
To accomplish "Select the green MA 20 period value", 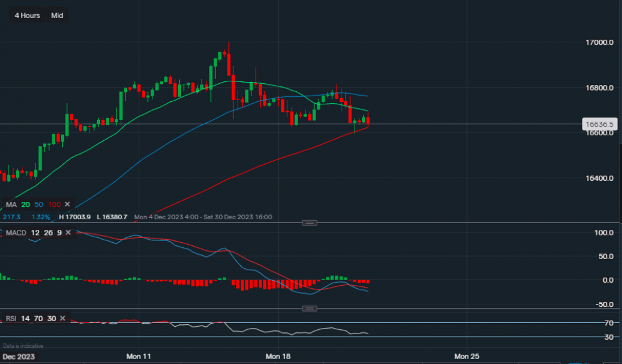I will (26, 204).
